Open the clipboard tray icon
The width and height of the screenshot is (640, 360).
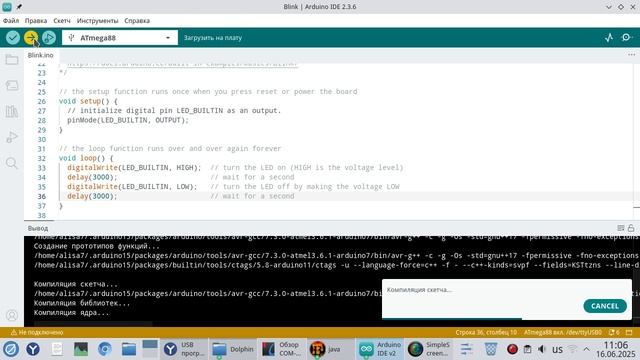tap(528, 349)
